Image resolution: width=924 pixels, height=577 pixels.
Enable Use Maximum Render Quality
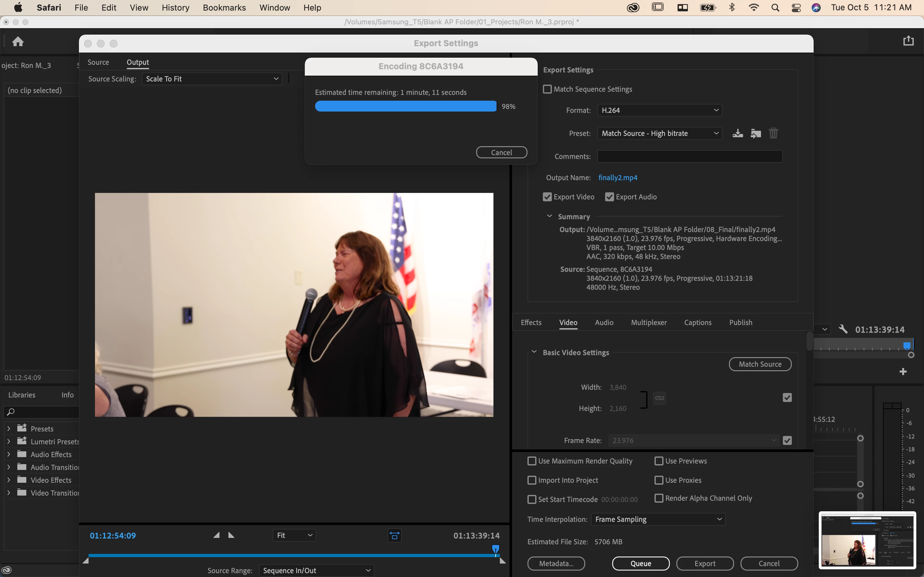click(x=532, y=461)
